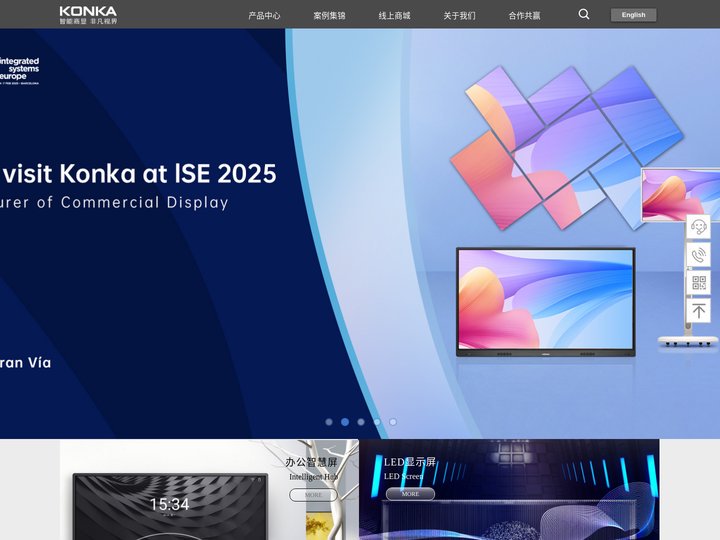Image resolution: width=720 pixels, height=540 pixels.
Task: Click the interactive flat panel image
Action: click(546, 302)
